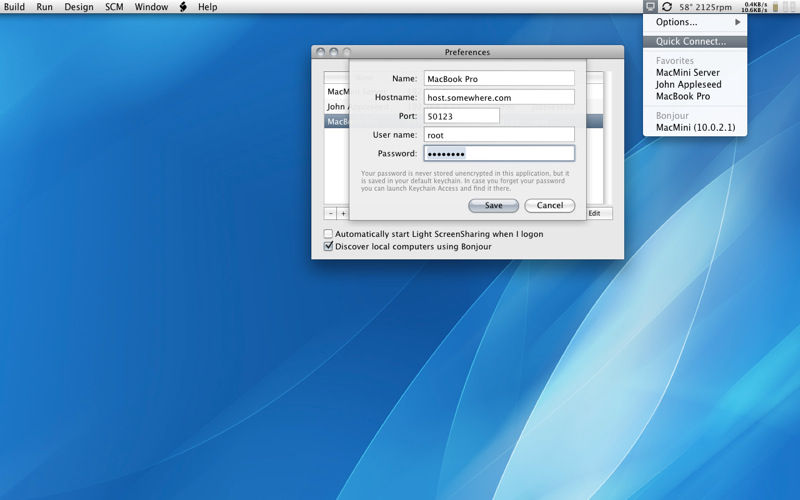This screenshot has height=500, width=800.
Task: Click the ScreenSharing monitor menu bar icon
Action: point(649,7)
